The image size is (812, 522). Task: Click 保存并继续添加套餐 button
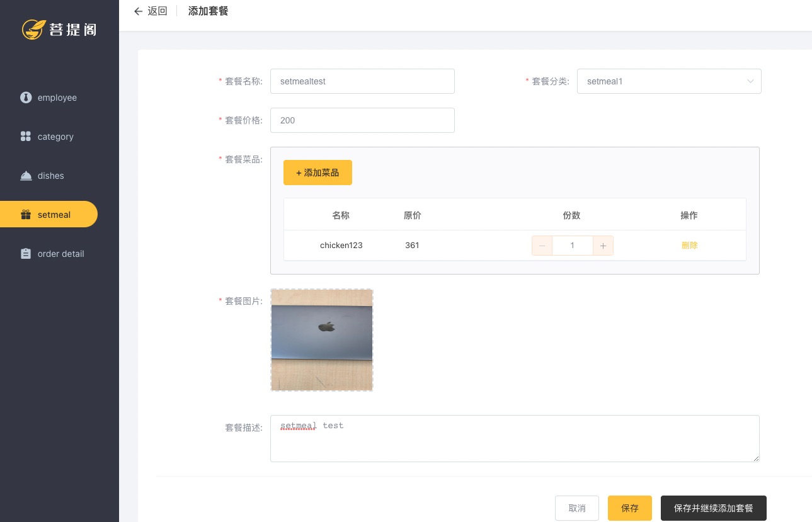(714, 508)
